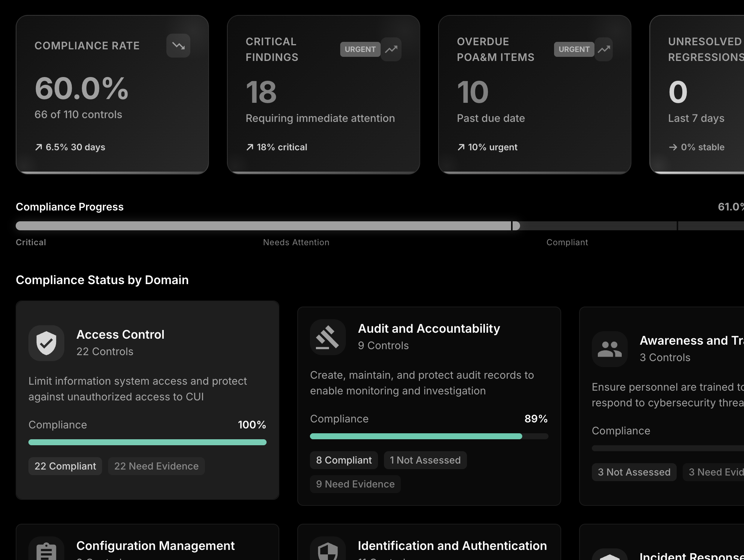Click the 9 Need Evidence chip
Viewport: 744px width, 560px height.
coord(355,484)
